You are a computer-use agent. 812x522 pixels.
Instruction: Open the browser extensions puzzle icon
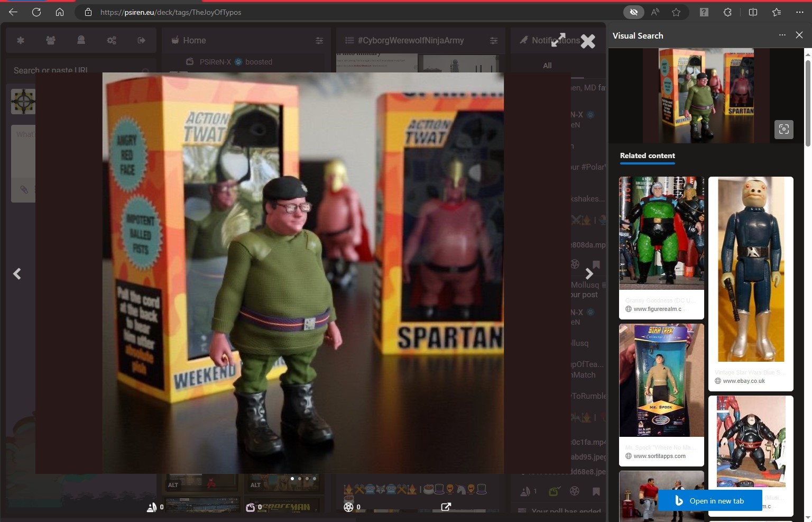pos(727,12)
